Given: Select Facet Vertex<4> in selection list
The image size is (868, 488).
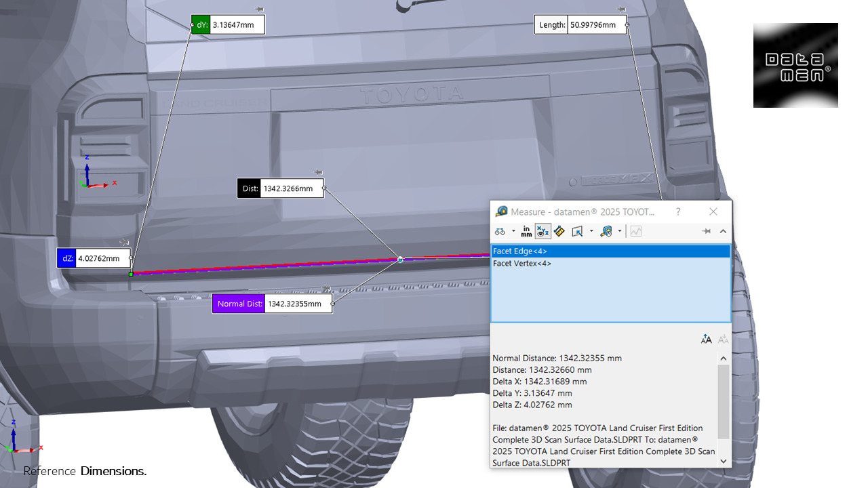Looking at the screenshot, I should click(x=610, y=263).
